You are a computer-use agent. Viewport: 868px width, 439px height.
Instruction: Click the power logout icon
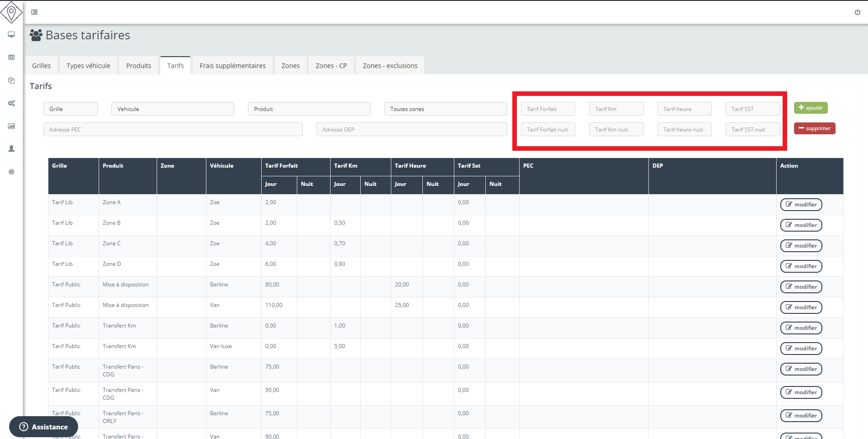click(857, 12)
